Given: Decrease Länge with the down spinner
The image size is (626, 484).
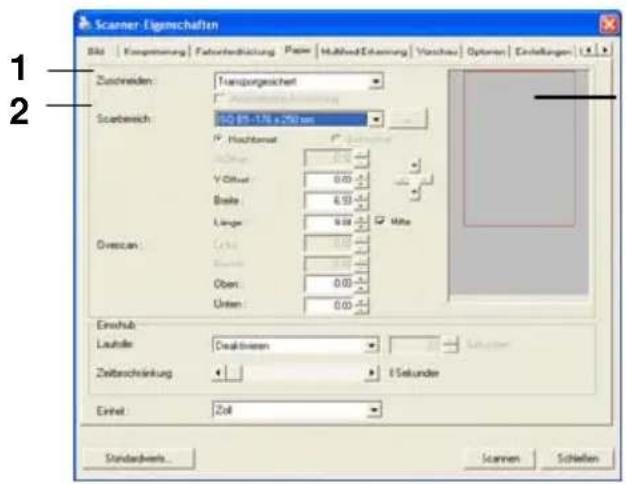Looking at the screenshot, I should point(361,226).
